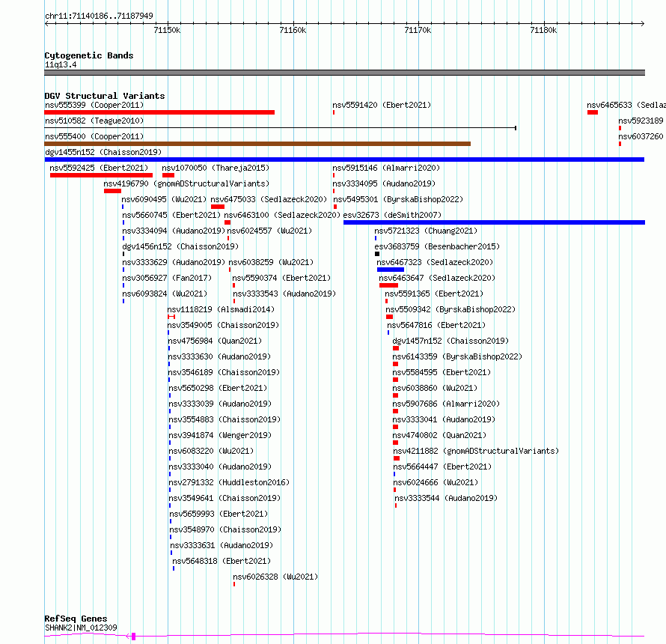The image size is (666, 644).
Task: Click nsv1070050 (Thareja2015) label
Action: (216, 168)
